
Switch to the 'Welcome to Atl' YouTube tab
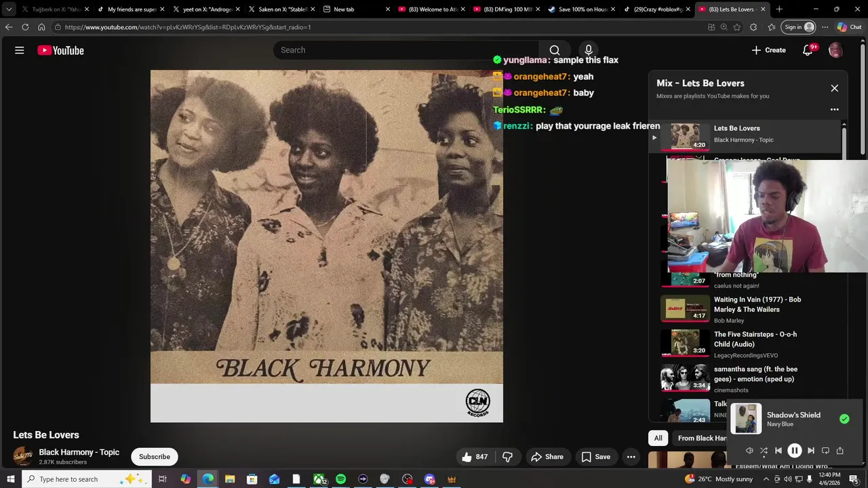click(432, 9)
